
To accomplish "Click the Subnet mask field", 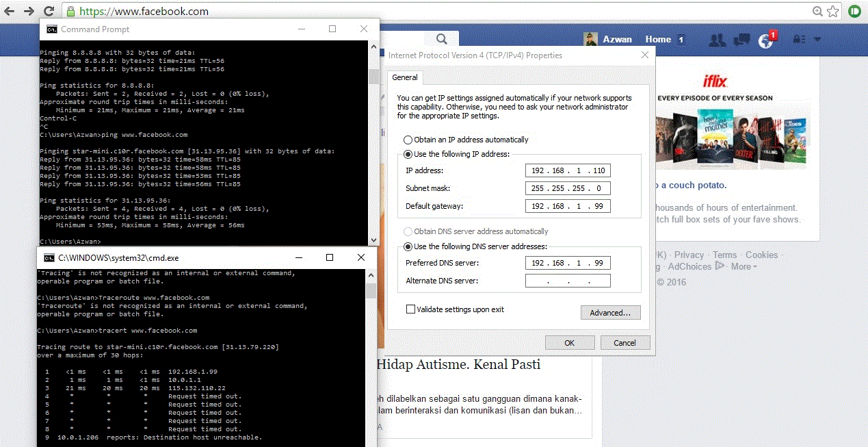I will [568, 188].
